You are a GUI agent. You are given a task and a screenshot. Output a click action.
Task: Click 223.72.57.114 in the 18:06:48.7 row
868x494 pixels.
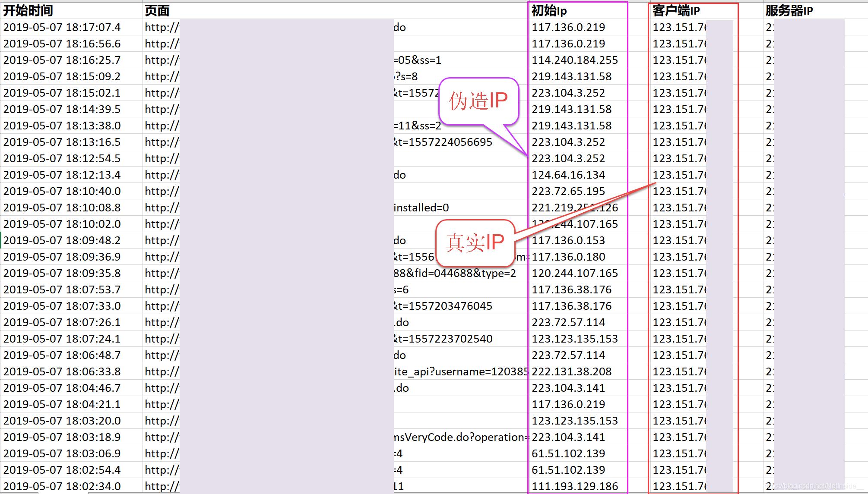568,355
